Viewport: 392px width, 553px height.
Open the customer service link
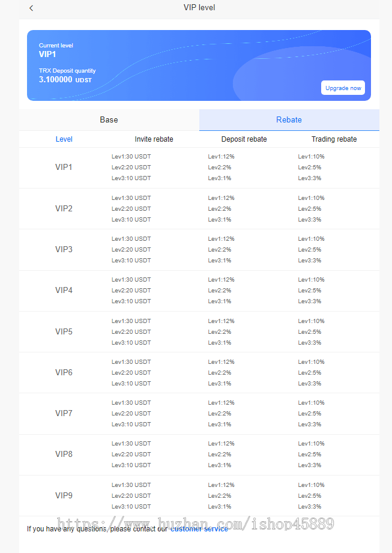pyautogui.click(x=199, y=529)
